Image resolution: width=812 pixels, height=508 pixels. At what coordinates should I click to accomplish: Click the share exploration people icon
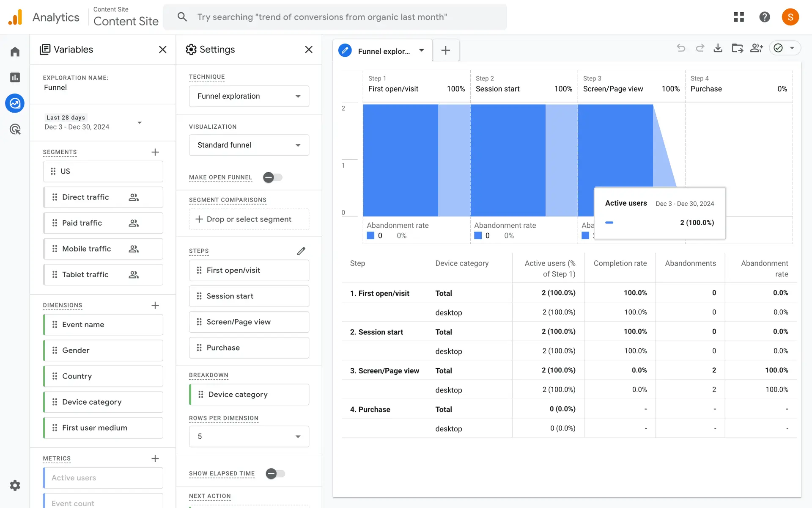756,48
